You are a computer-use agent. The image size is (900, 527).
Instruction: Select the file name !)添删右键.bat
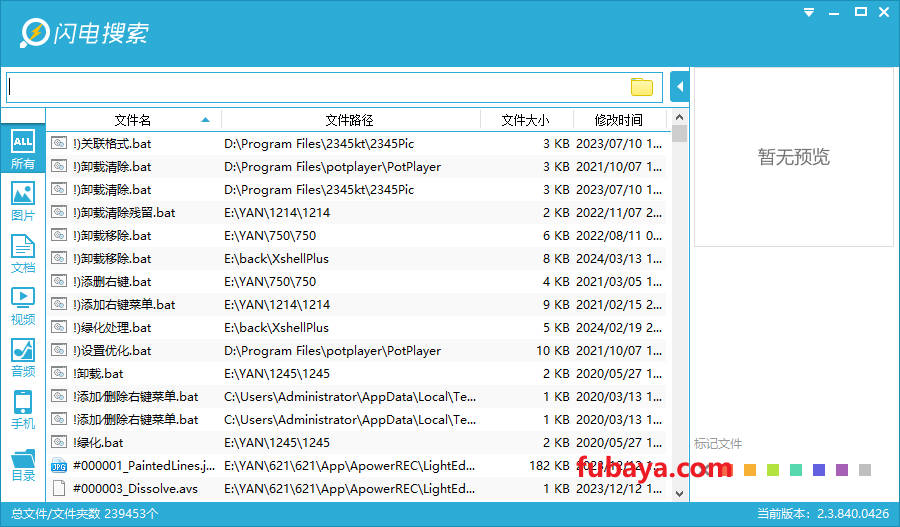[112, 281]
